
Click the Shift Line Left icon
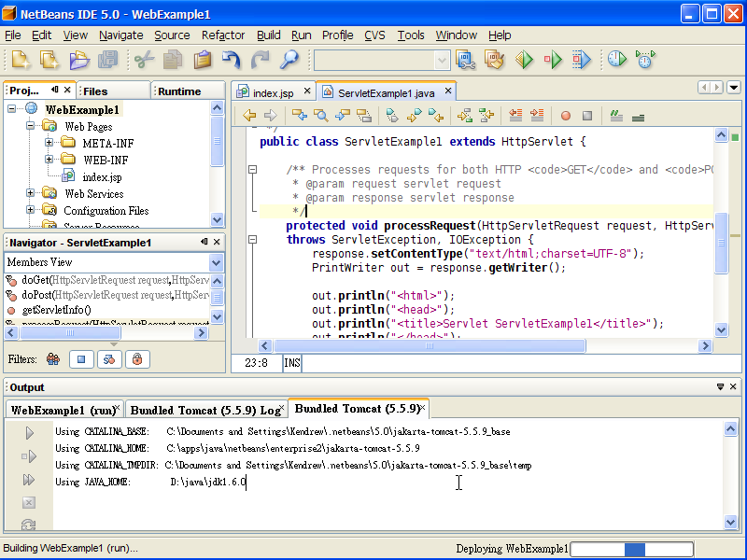(515, 115)
